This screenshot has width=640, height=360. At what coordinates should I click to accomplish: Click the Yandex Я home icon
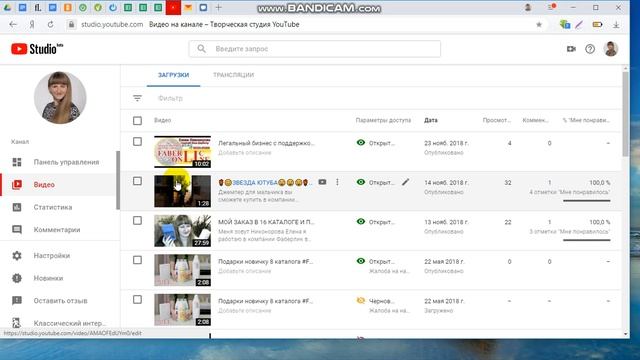coord(32,24)
